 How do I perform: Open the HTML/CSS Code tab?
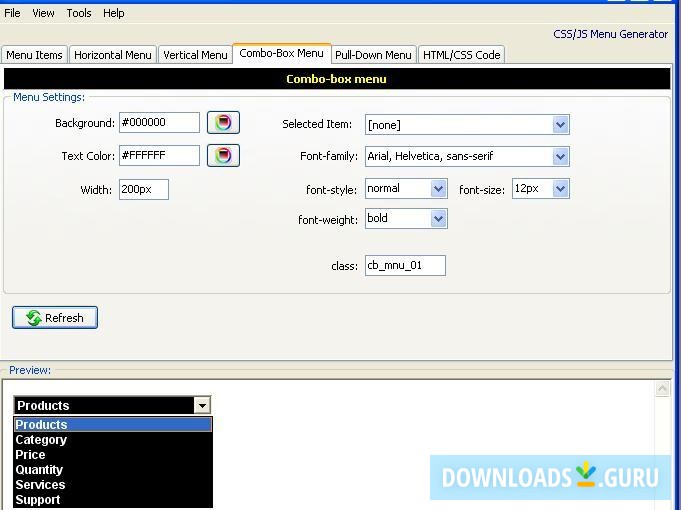[462, 55]
